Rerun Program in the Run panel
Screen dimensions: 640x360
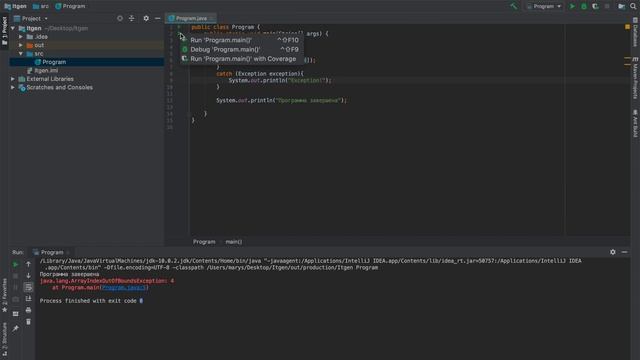pyautogui.click(x=16, y=264)
